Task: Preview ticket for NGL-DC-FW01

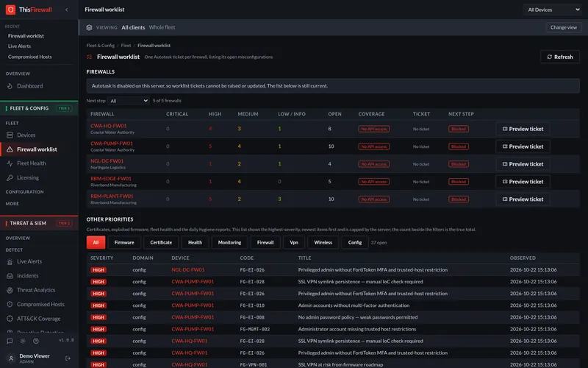Action: [523, 164]
